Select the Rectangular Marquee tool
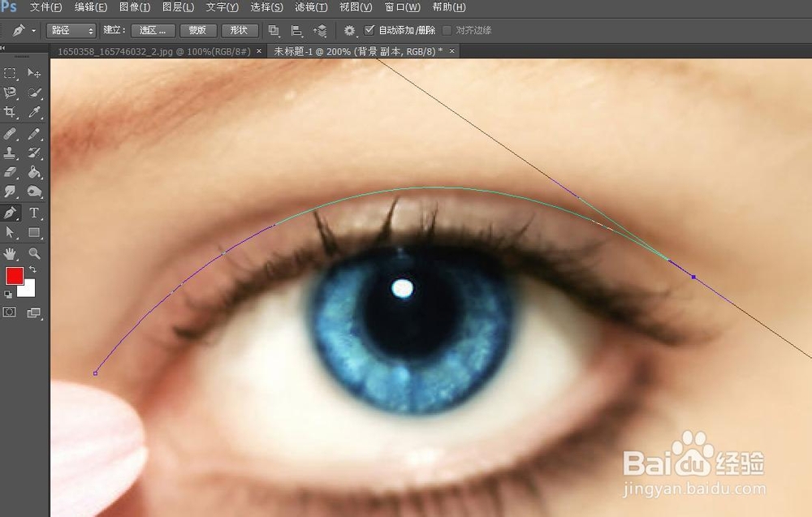The height and width of the screenshot is (517, 812). 11,74
